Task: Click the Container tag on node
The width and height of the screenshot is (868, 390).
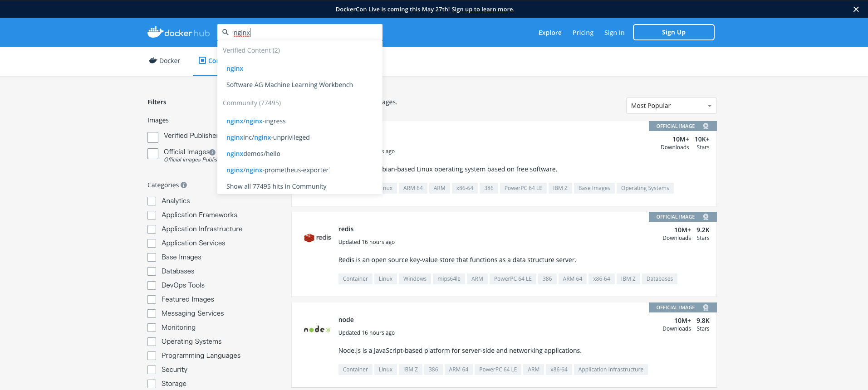Action: pyautogui.click(x=355, y=370)
